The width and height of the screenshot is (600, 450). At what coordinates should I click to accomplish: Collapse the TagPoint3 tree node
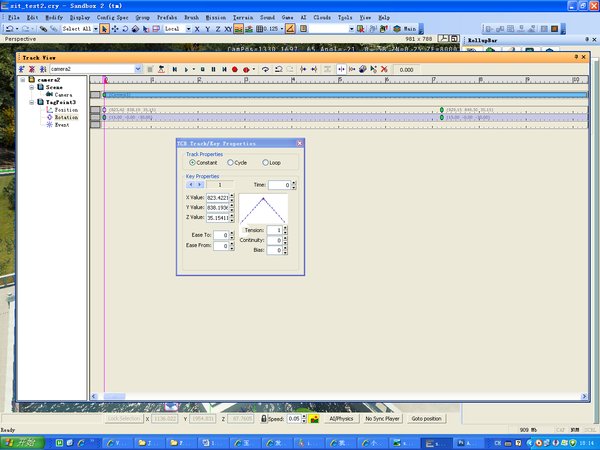coord(33,101)
